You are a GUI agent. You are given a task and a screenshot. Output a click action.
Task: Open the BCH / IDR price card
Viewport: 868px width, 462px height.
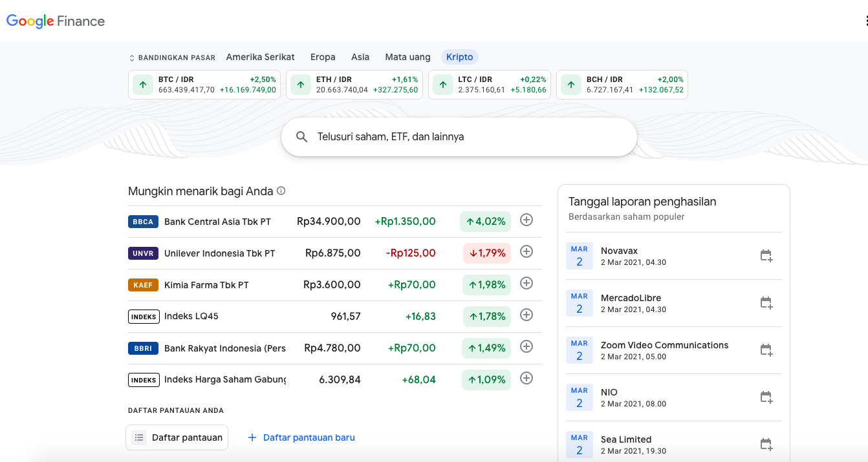coord(622,85)
